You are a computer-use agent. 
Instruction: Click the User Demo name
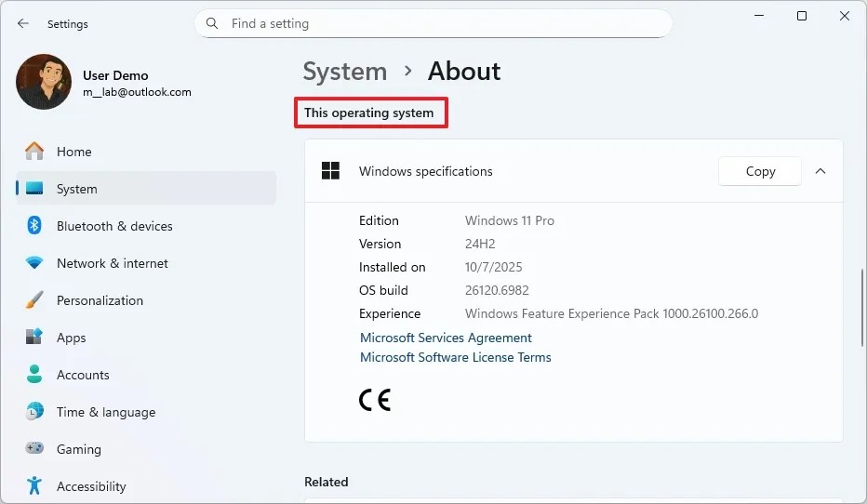click(115, 75)
